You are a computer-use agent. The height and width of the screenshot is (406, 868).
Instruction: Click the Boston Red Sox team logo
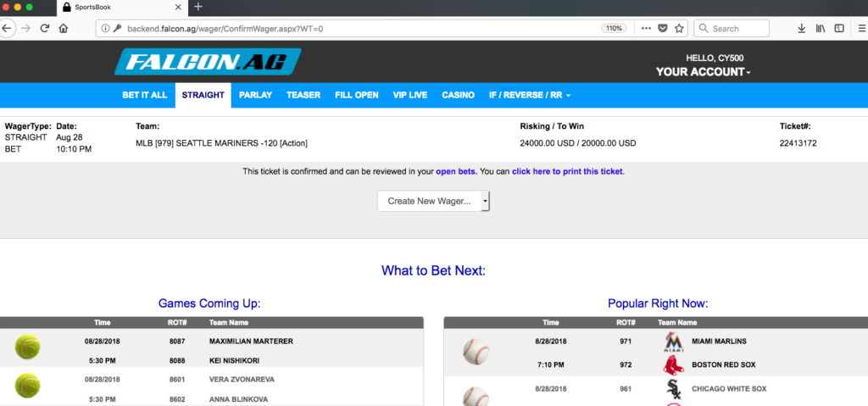point(673,365)
